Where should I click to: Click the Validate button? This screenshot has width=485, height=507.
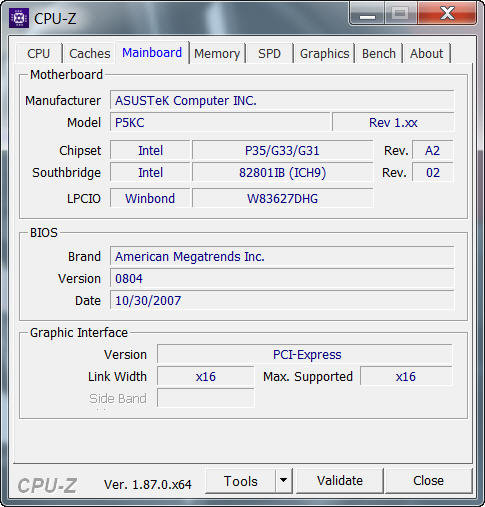pyautogui.click(x=340, y=481)
